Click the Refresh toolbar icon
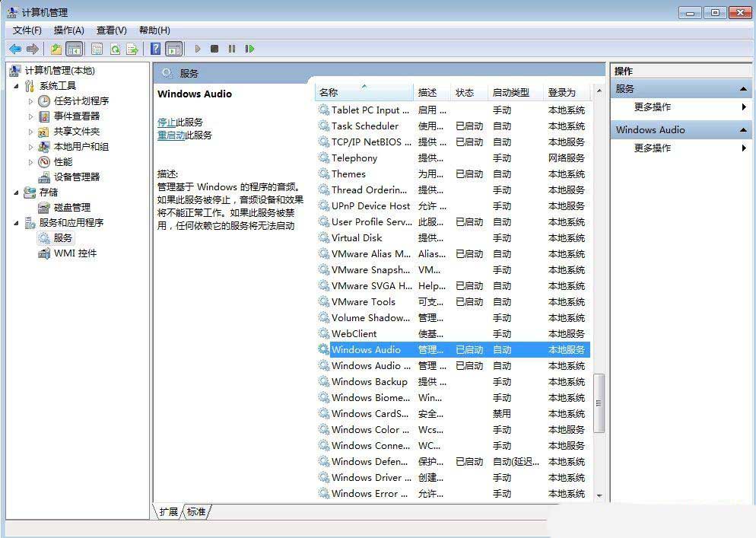 coord(115,49)
